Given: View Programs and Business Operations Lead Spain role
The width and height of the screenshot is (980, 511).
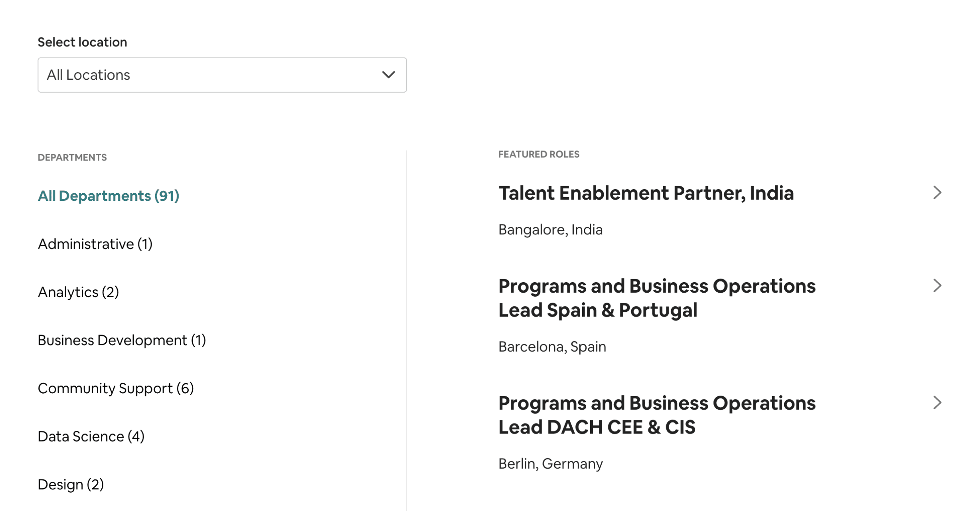Looking at the screenshot, I should tap(656, 298).
